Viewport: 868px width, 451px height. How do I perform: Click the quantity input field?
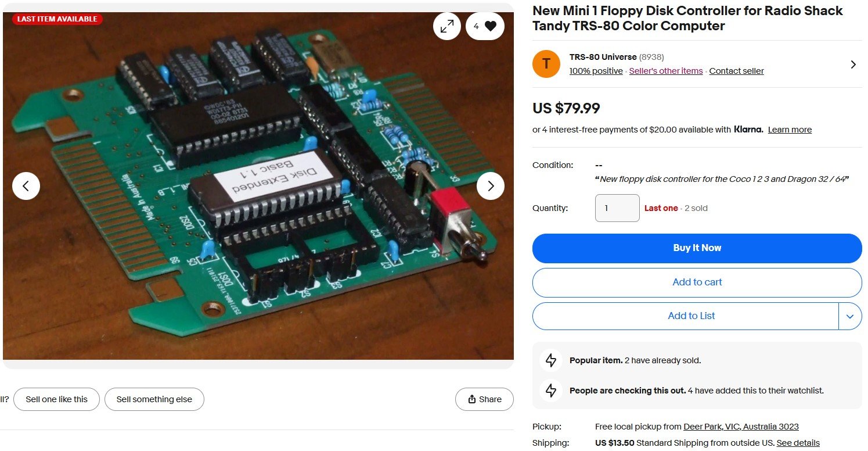[x=617, y=208]
